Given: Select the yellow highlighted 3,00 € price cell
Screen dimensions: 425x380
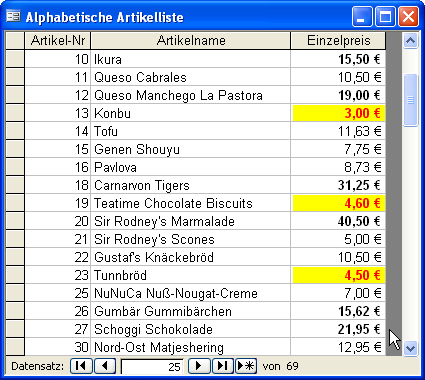Looking at the screenshot, I should 339,113.
